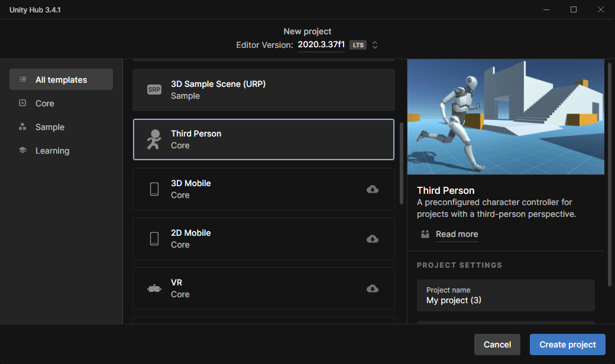Click the package icon beside Read more

(425, 235)
